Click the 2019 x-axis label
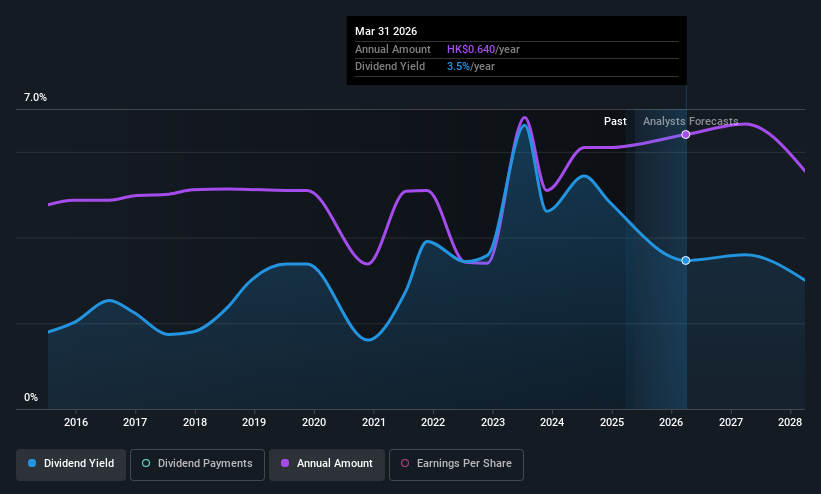The width and height of the screenshot is (821, 494). pos(254,422)
